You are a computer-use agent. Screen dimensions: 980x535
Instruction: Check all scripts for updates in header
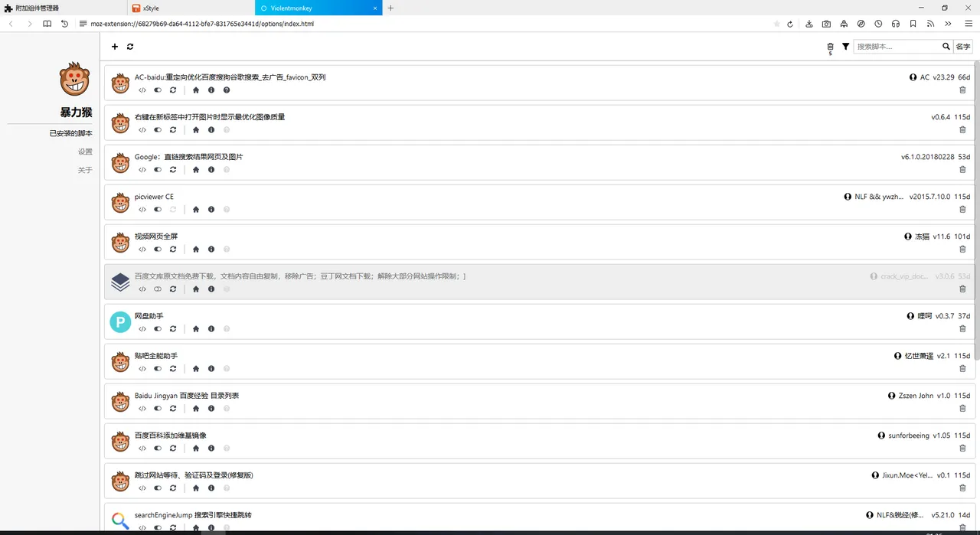tap(130, 47)
